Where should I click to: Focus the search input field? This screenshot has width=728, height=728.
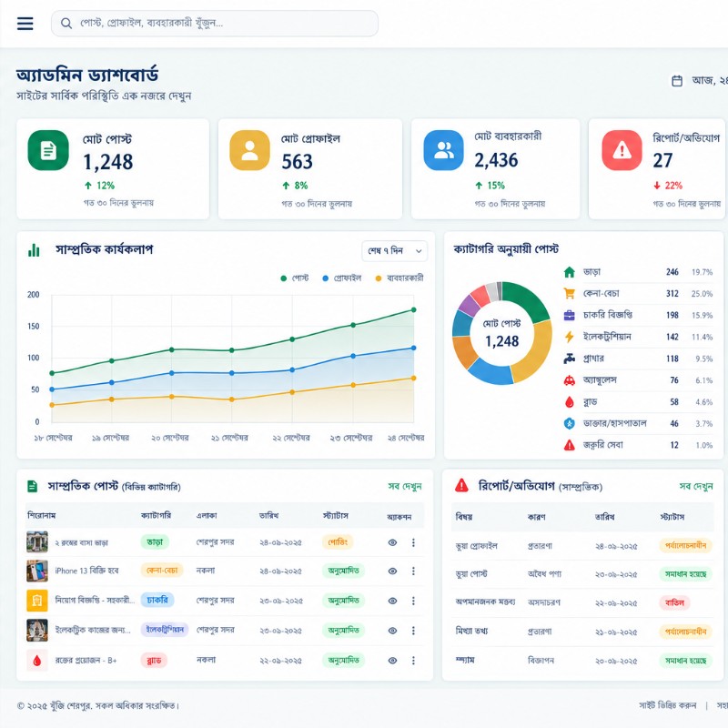coord(215,24)
